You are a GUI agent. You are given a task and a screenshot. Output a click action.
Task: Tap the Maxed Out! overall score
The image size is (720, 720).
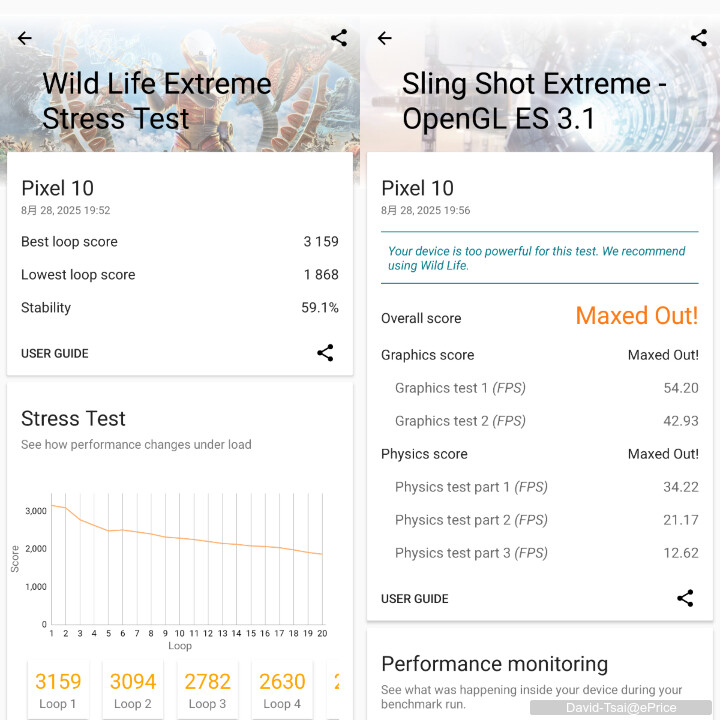point(637,316)
